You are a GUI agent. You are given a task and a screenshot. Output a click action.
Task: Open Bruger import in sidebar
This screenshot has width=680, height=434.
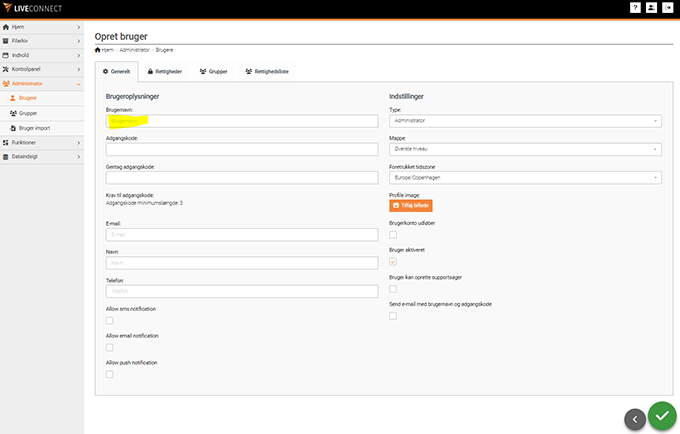click(35, 128)
